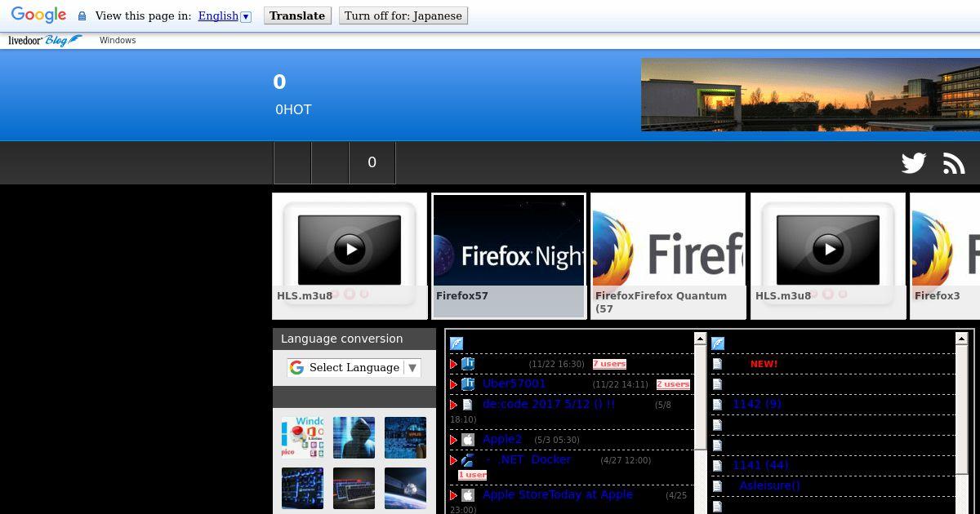Click the IT icon next to Uber57001
Viewport: 980px width, 514px height.
point(468,383)
